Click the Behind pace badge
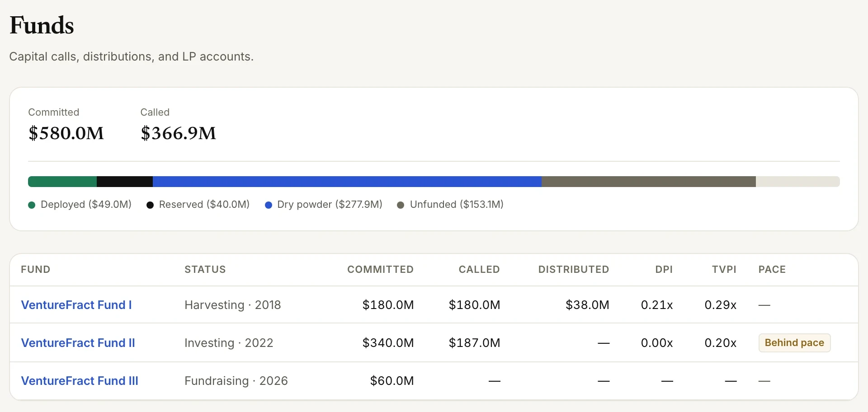Screen dimensions: 868x412 (x=794, y=343)
